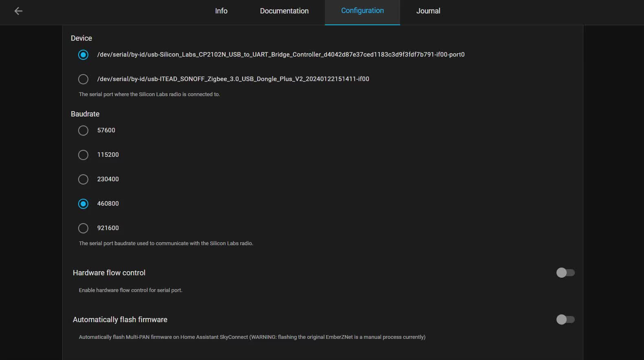
Task: Click the Automatically flash firmware label
Action: (120, 320)
